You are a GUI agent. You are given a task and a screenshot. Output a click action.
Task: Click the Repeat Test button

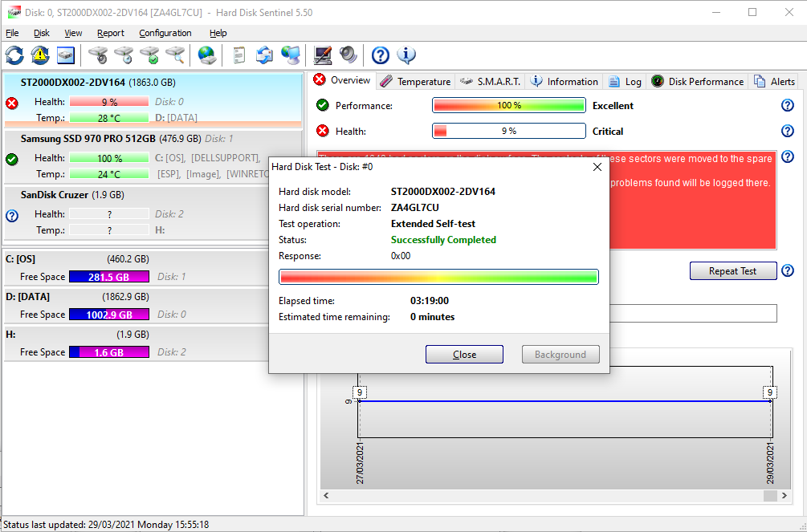point(732,271)
